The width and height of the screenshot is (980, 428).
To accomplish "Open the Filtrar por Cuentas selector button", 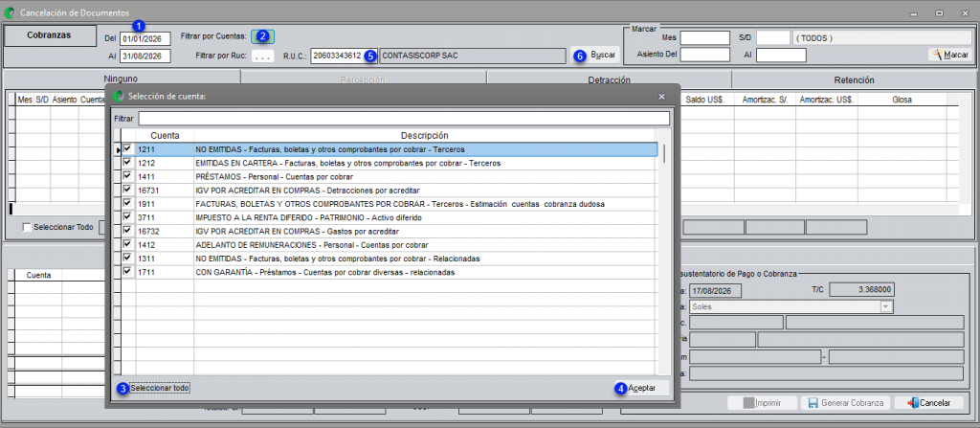I will tap(262, 36).
